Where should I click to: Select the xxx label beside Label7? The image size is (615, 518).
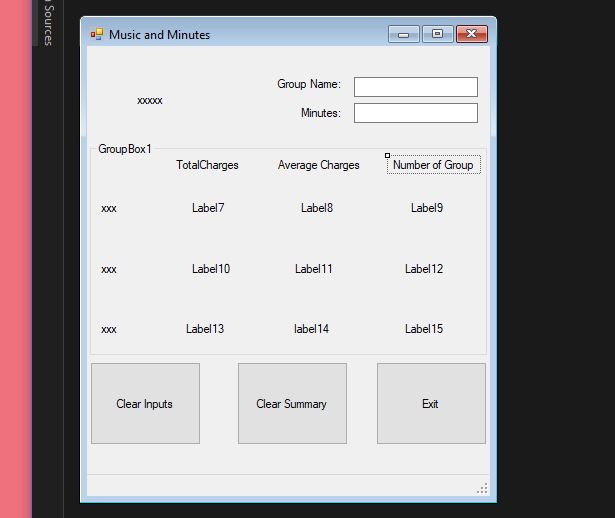(x=109, y=209)
